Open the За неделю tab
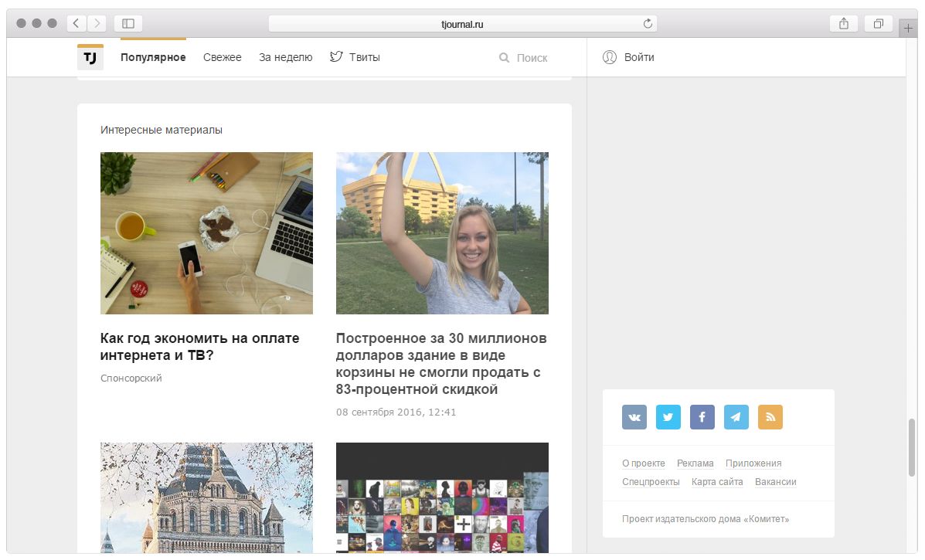The image size is (925, 560). pyautogui.click(x=285, y=57)
